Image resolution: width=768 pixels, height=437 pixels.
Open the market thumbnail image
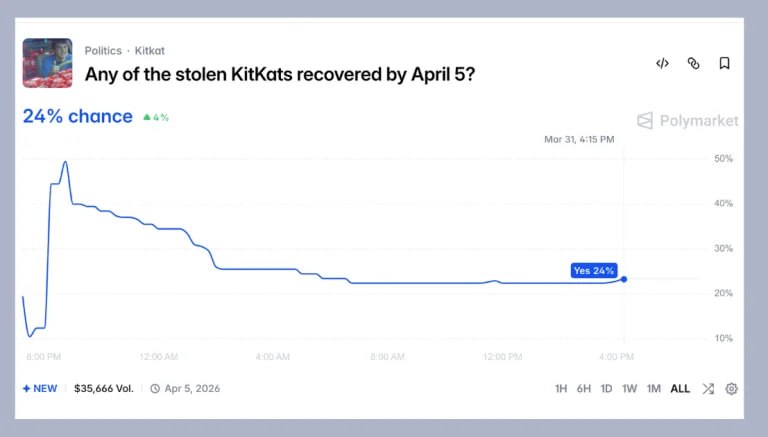47,63
